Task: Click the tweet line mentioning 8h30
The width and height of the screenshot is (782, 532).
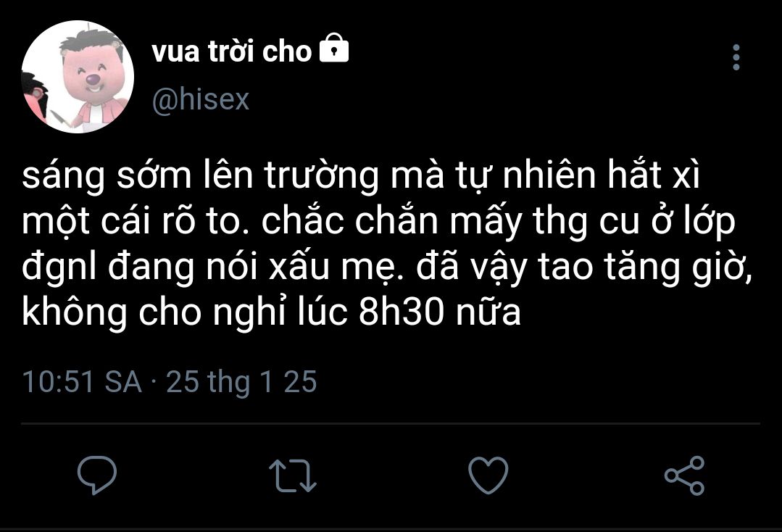Action: 272,312
